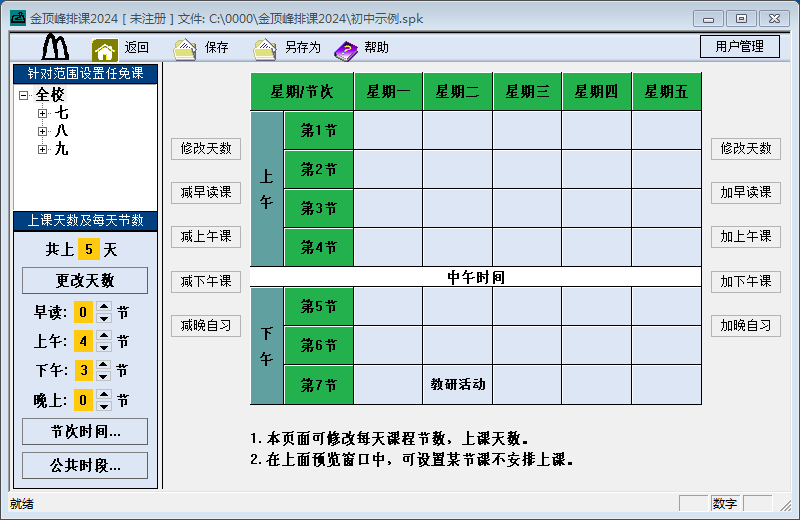
Task: Click the 星期四 column header
Action: pyautogui.click(x=596, y=92)
